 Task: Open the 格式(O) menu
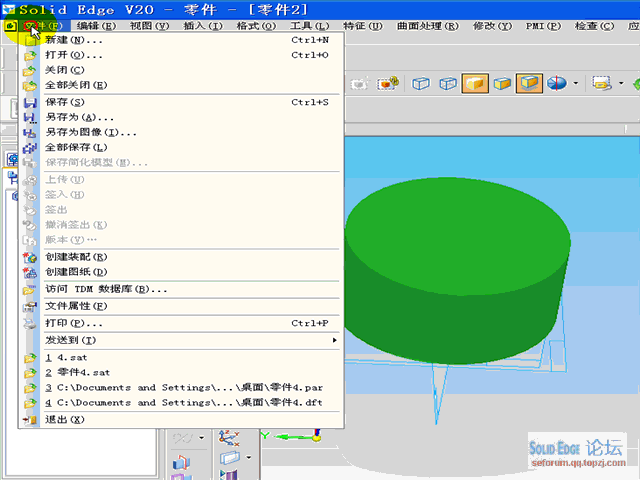pyautogui.click(x=256, y=26)
